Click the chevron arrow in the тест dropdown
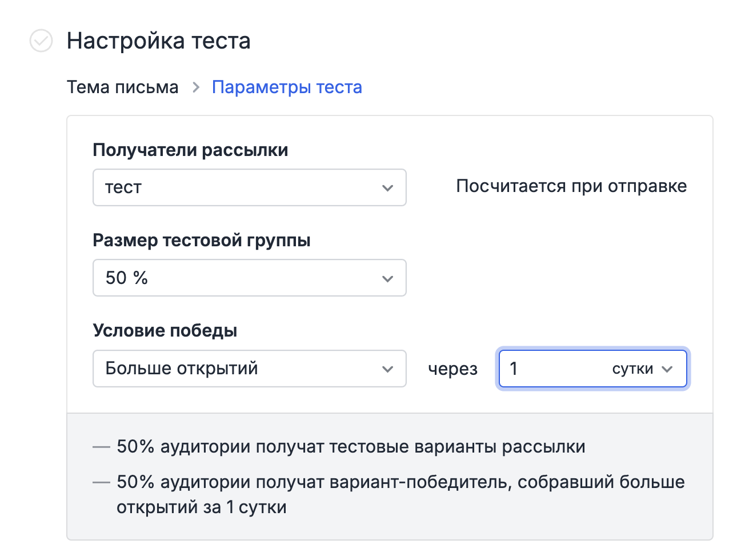The width and height of the screenshot is (745, 560). [x=387, y=188]
